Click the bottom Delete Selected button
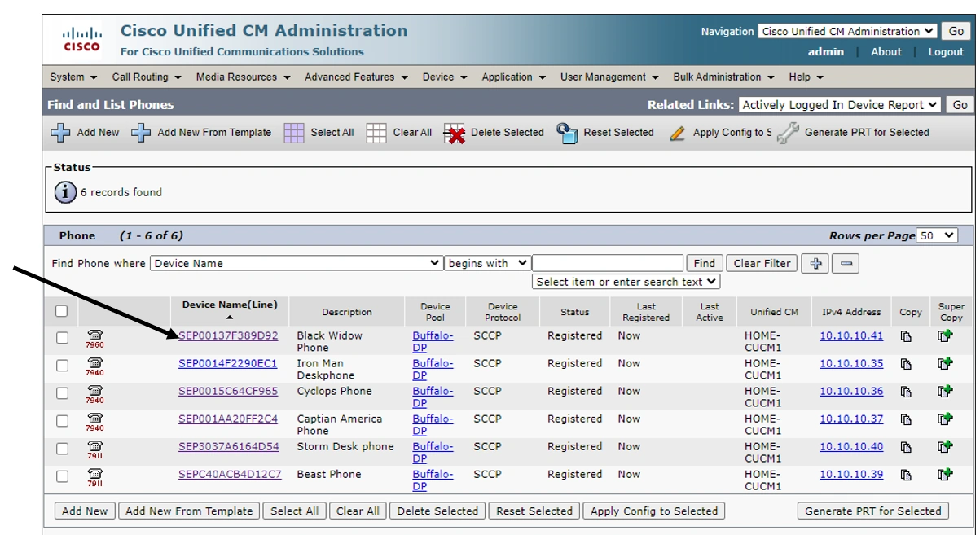The height and width of the screenshot is (535, 980). pos(437,511)
